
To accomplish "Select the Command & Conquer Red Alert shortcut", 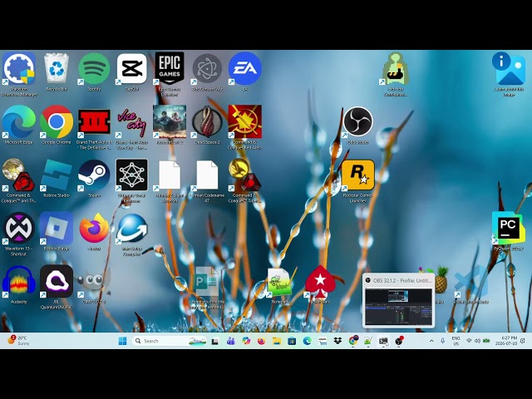I will pyautogui.click(x=244, y=122).
